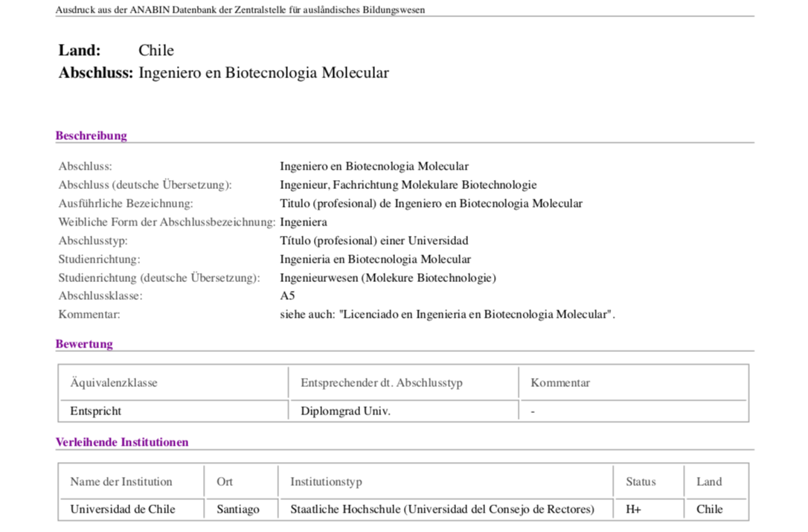The height and width of the screenshot is (532, 808).
Task: Select the Abschluss title Ingeniero en Biotecnologia Molecular
Action: (x=263, y=73)
